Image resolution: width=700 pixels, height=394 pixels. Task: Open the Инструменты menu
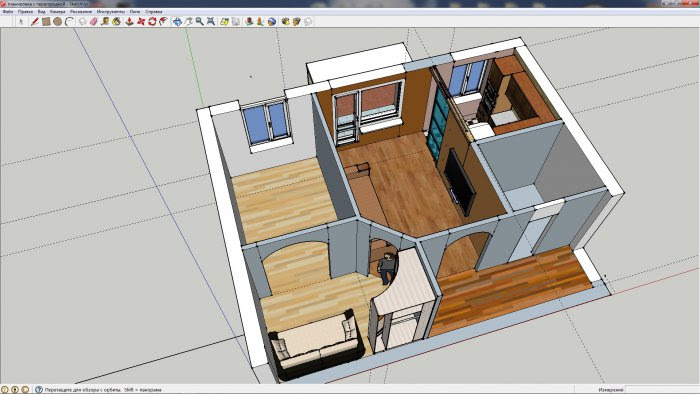(x=111, y=12)
